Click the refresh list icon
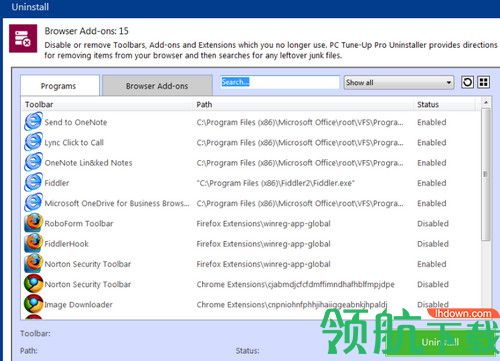 pos(467,82)
